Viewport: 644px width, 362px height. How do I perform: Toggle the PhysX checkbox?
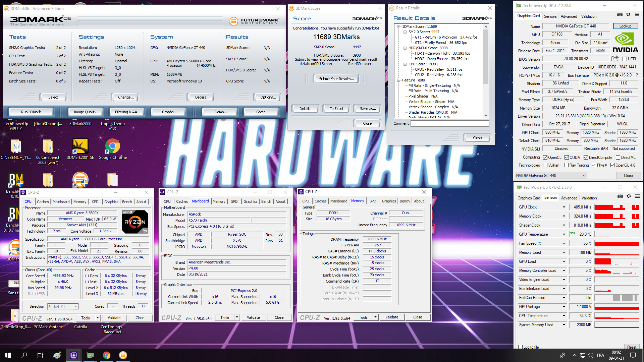coord(594,165)
